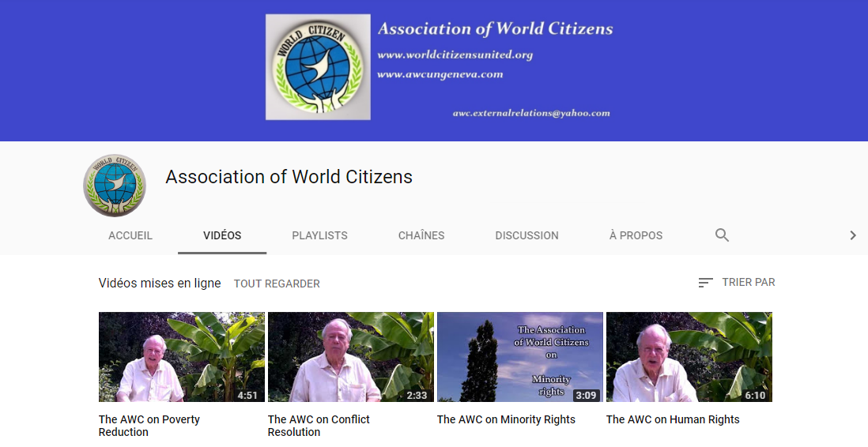Open the Vidéos mises en ligne link
The image size is (868, 447).
(160, 283)
